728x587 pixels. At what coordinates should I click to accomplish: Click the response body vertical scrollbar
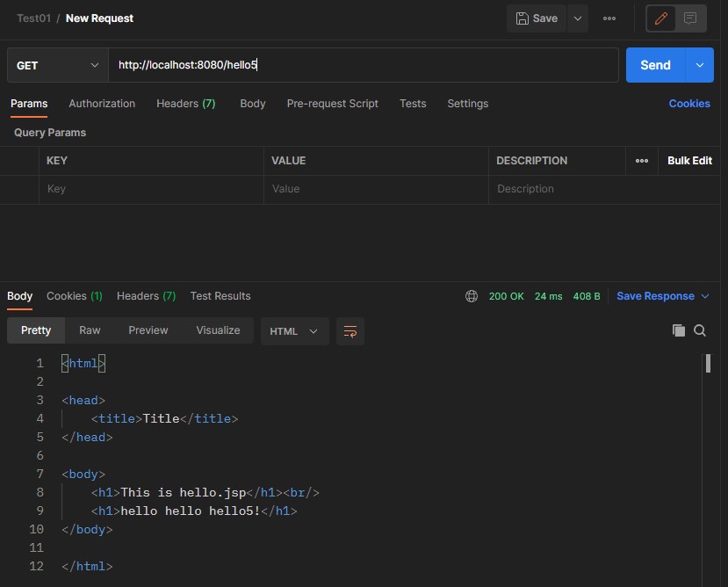707,365
